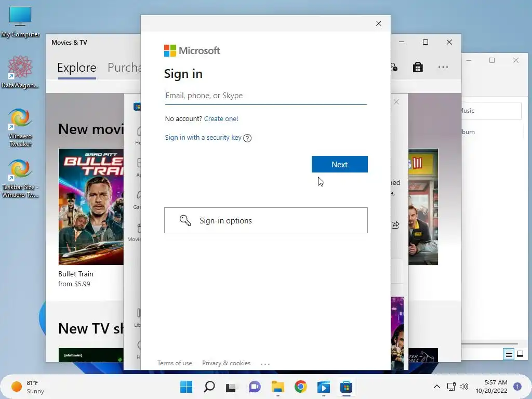Open the network tray icon
This screenshot has height=399, width=532.
[451, 387]
